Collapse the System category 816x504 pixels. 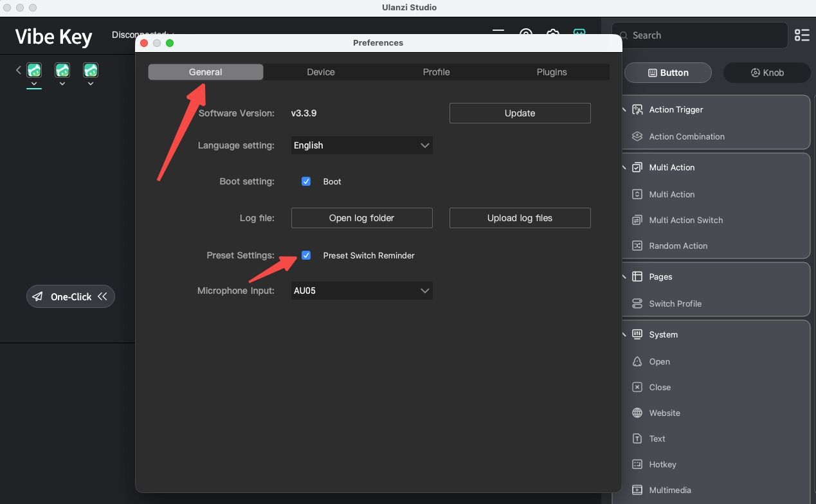tap(624, 334)
